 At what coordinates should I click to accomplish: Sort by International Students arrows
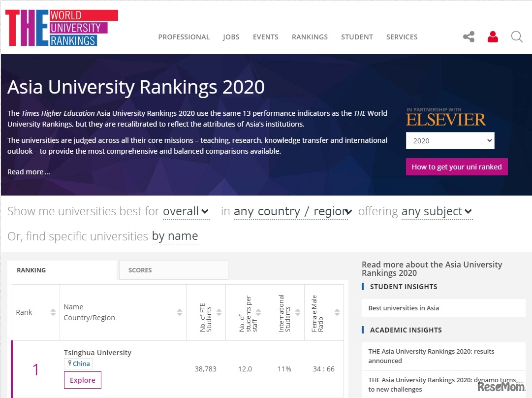[298, 312]
